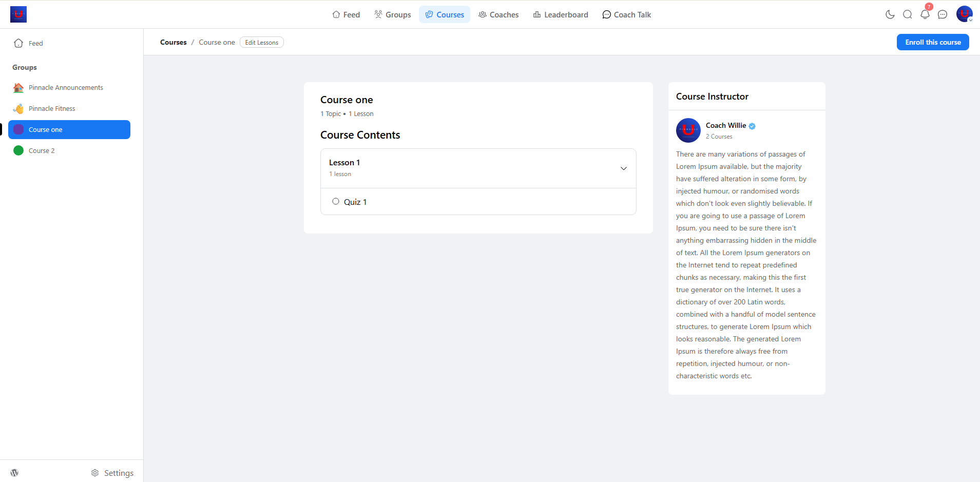This screenshot has width=980, height=482.
Task: Open the WordPress icon in sidebar footer
Action: (14, 473)
